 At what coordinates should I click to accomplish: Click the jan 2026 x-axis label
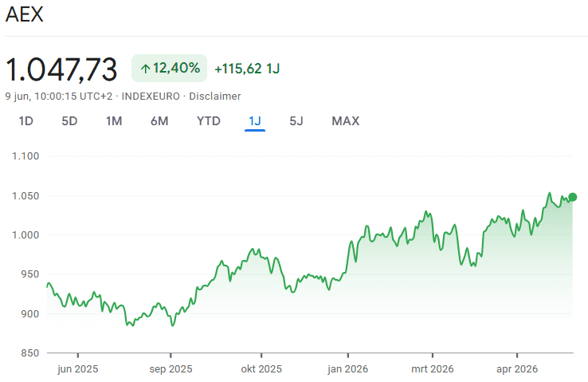coord(347,369)
